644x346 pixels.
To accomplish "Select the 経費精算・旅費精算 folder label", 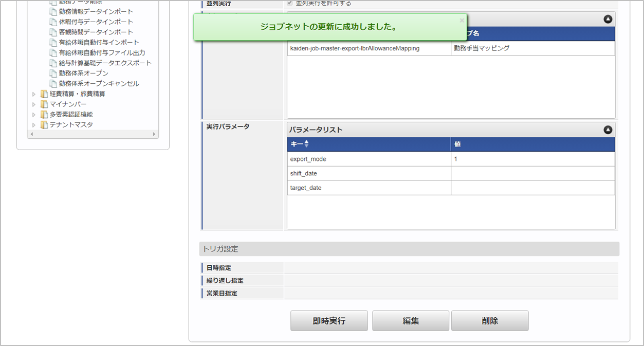I will click(78, 94).
